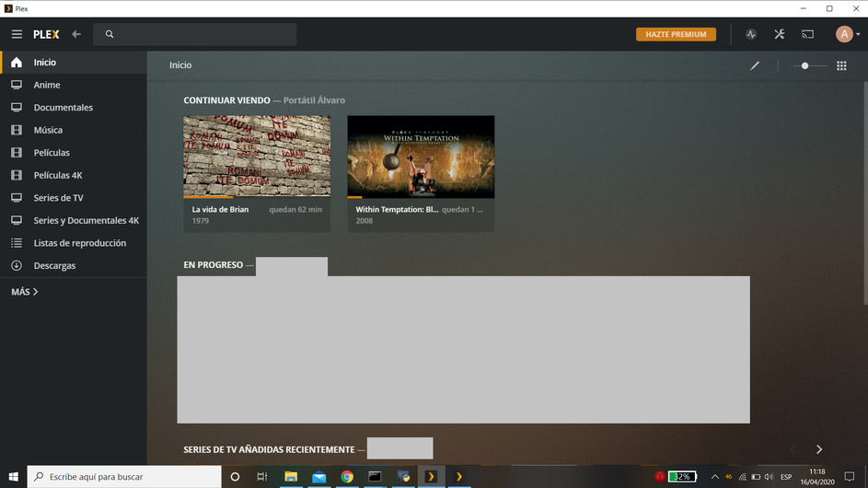Open the Películas library
Viewport: 868px width, 488px height.
click(x=74, y=152)
